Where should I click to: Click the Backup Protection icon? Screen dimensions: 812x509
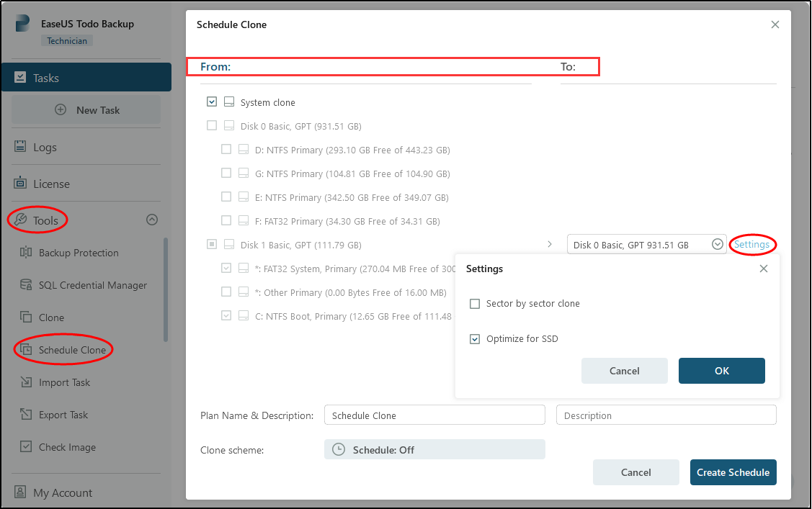(x=26, y=252)
